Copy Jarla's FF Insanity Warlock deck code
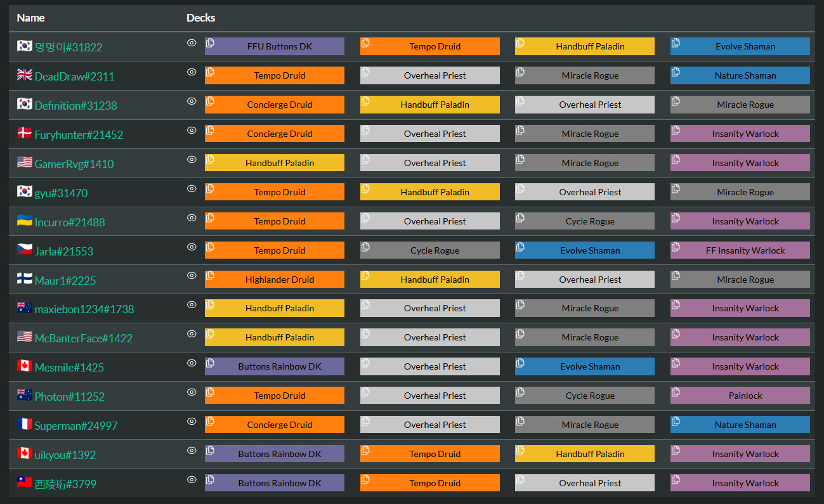824x504 pixels. coord(676,247)
